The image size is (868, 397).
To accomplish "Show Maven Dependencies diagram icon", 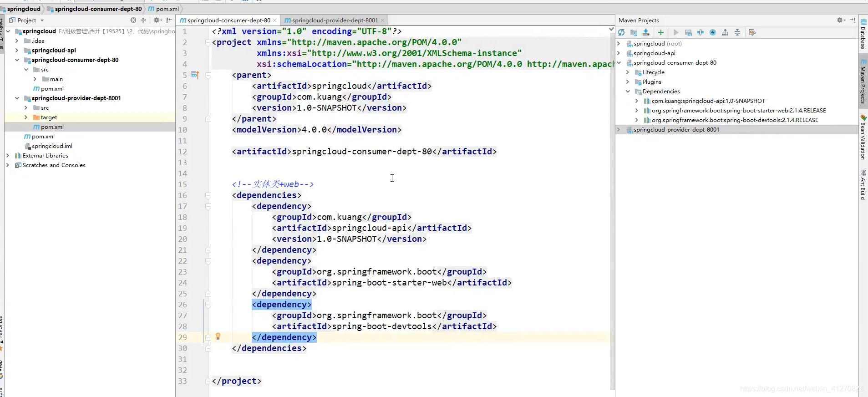I will tap(725, 32).
